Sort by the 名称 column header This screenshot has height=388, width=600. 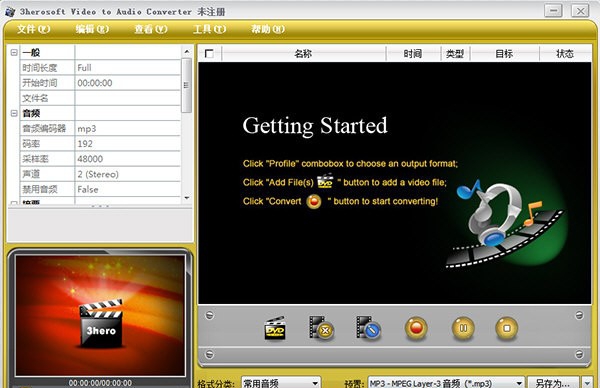tap(303, 54)
